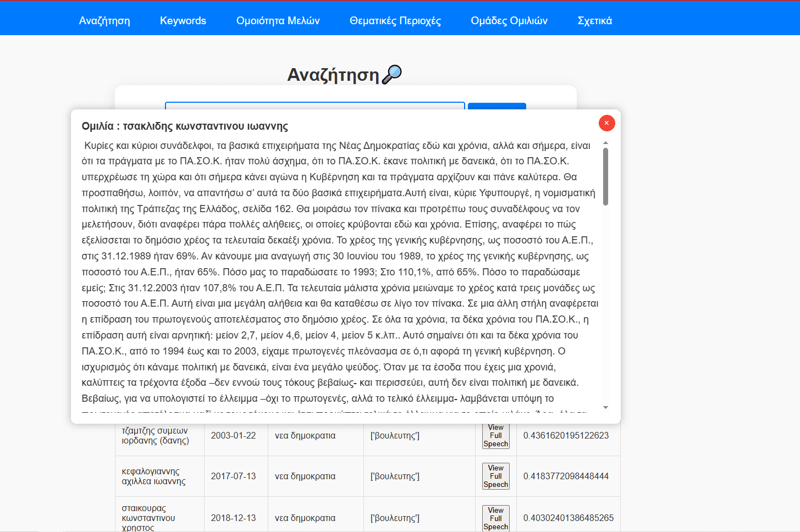Click the scroll-down arrow in speech popup
Viewport: 800px width, 532px height.
pos(605,407)
